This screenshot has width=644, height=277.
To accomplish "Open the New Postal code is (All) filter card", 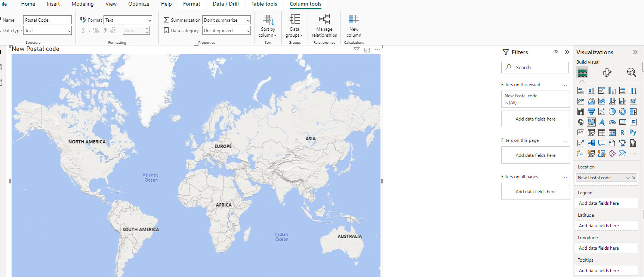I will click(x=536, y=99).
